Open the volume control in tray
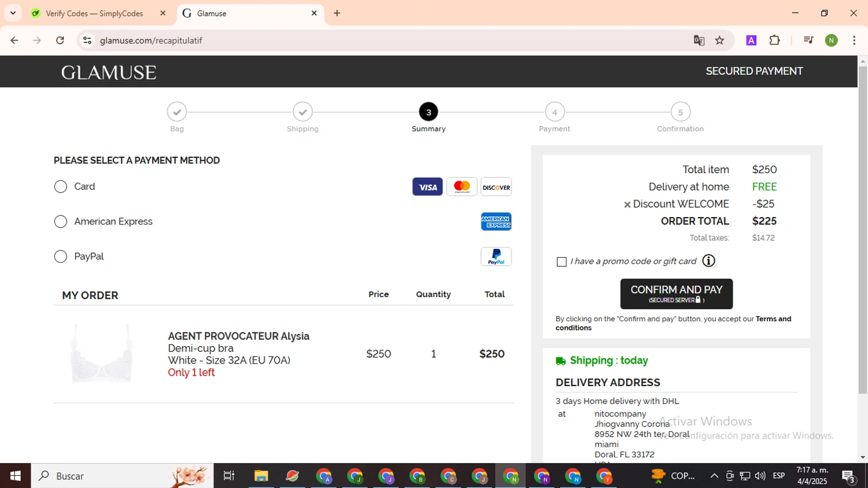 [760, 476]
